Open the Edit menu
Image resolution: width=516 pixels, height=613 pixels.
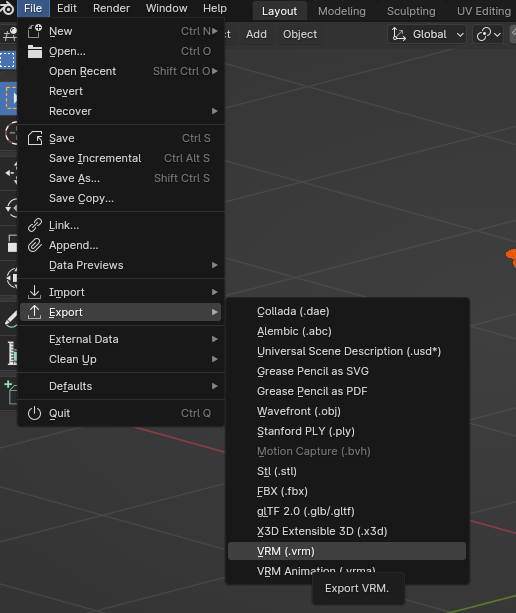pos(67,8)
